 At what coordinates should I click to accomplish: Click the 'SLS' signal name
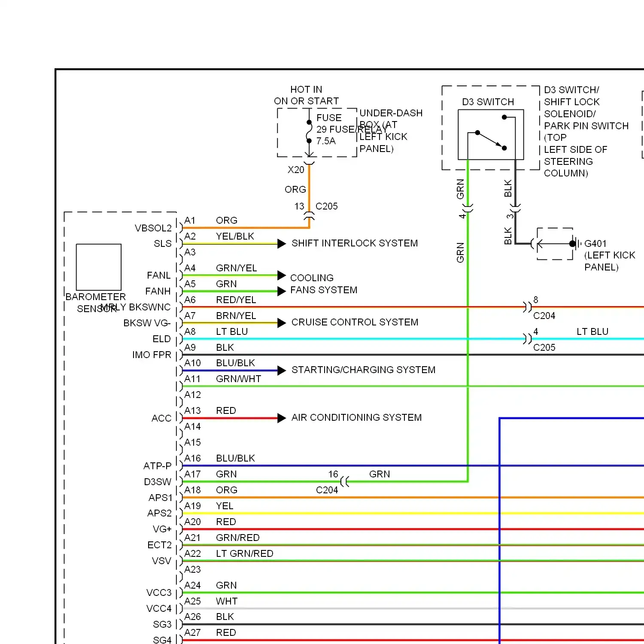tap(163, 244)
